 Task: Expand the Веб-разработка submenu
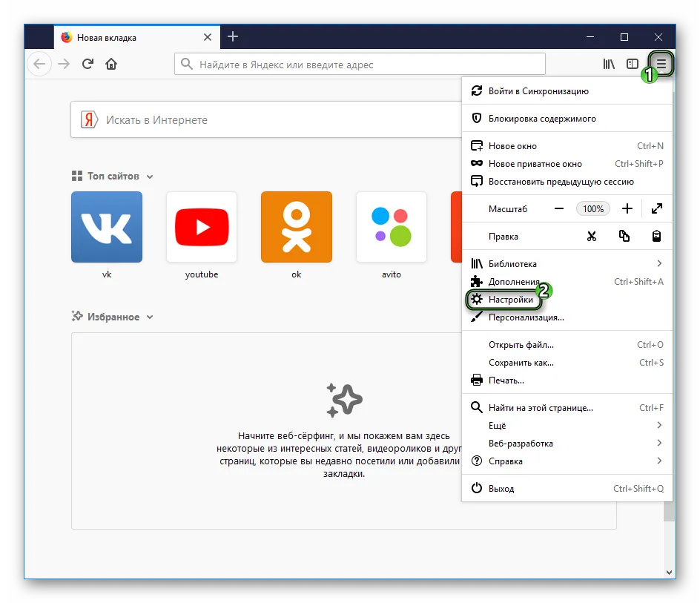pyautogui.click(x=567, y=443)
